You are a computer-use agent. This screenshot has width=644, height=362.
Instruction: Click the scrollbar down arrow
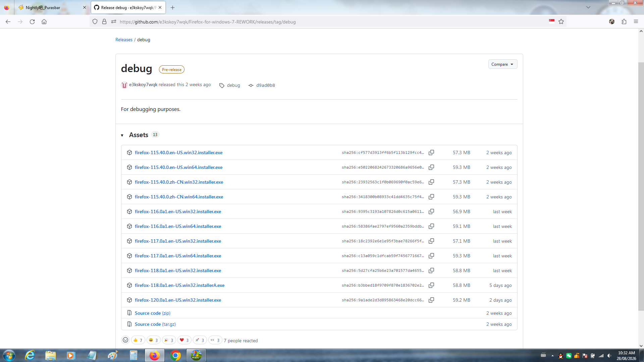[641, 346]
